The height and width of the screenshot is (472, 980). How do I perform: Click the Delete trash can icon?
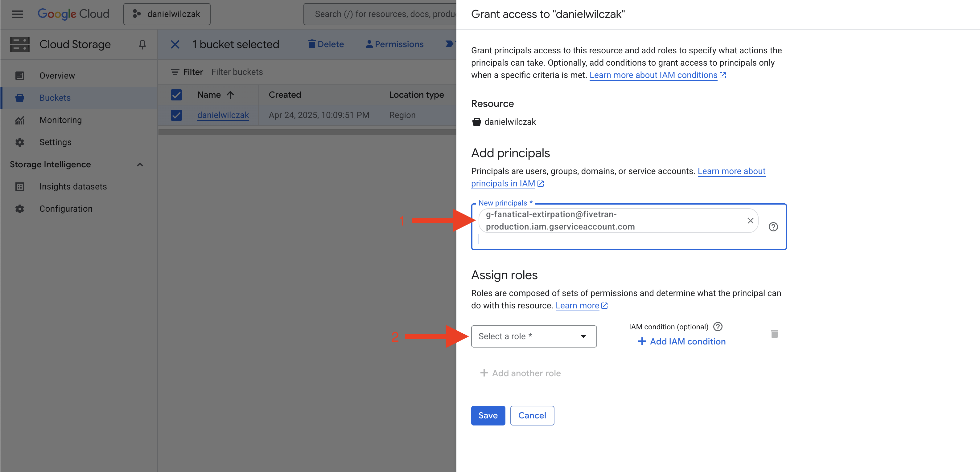coord(311,44)
